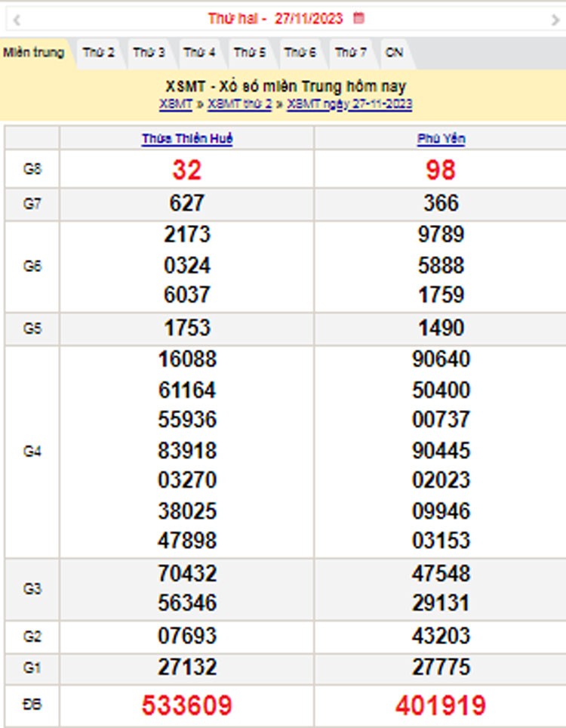Viewport: 566px width, 728px height.
Task: Show the Thứ 7 tab
Action: 351,53
